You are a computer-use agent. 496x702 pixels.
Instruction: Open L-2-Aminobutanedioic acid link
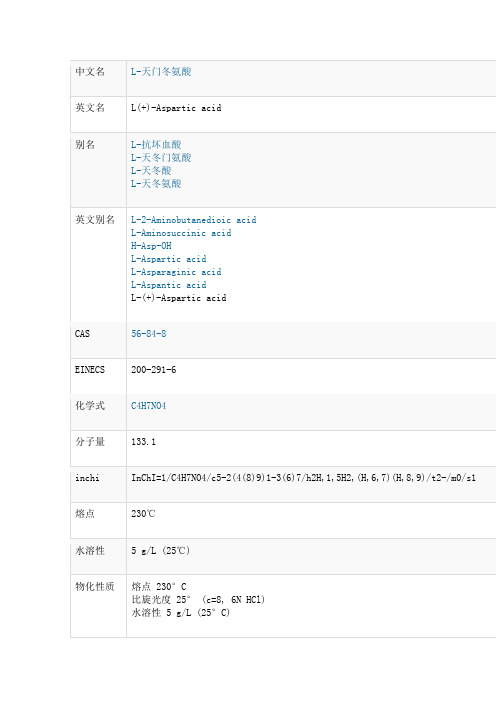point(193,220)
